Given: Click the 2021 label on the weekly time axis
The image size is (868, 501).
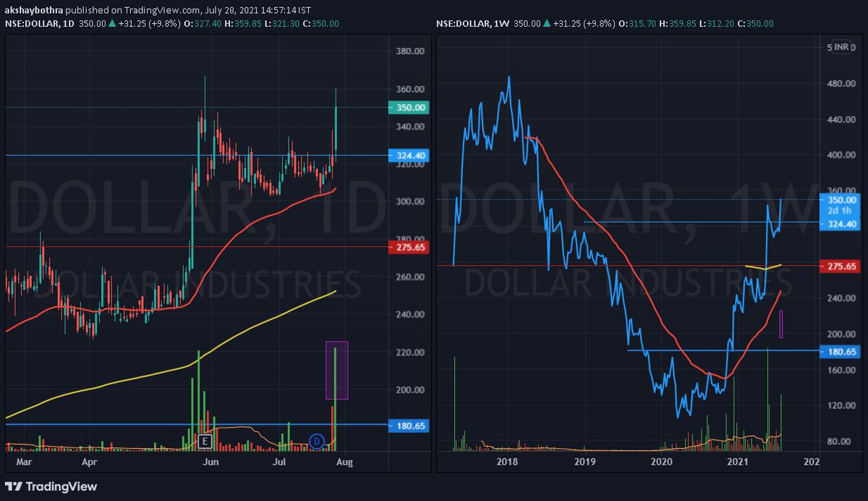Looking at the screenshot, I should [x=738, y=461].
